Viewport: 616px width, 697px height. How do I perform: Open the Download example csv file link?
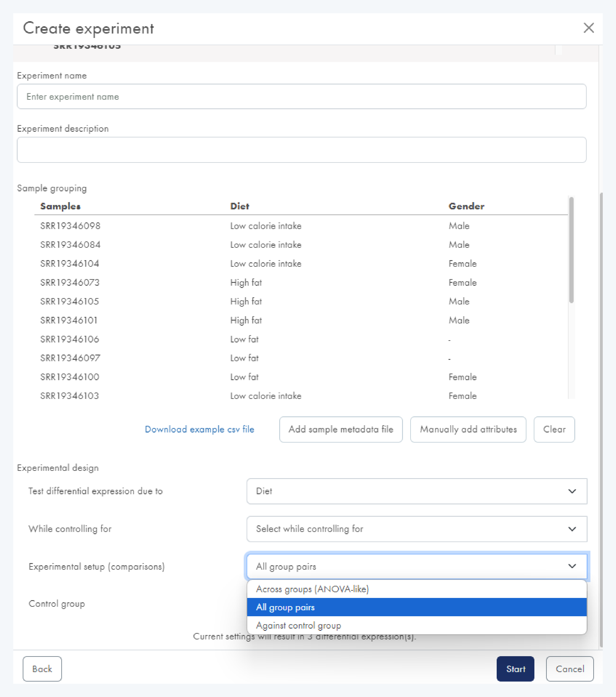[x=199, y=429]
